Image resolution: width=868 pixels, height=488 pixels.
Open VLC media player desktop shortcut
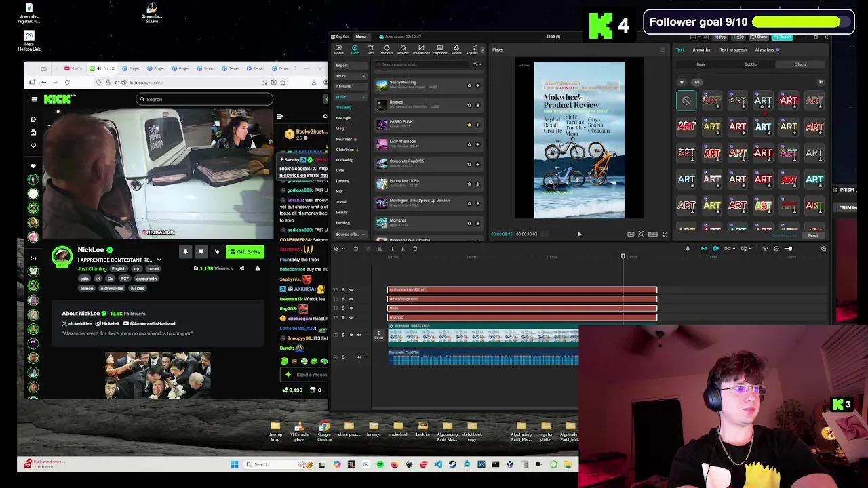299,431
